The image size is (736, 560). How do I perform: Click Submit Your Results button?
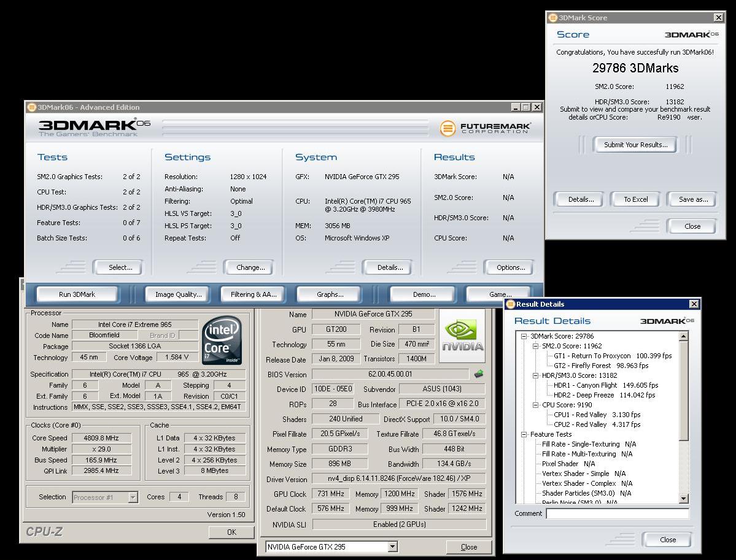pos(635,145)
